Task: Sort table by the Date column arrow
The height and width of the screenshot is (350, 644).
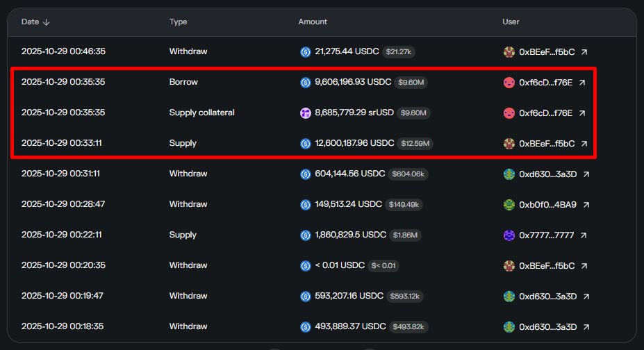Action: click(46, 22)
